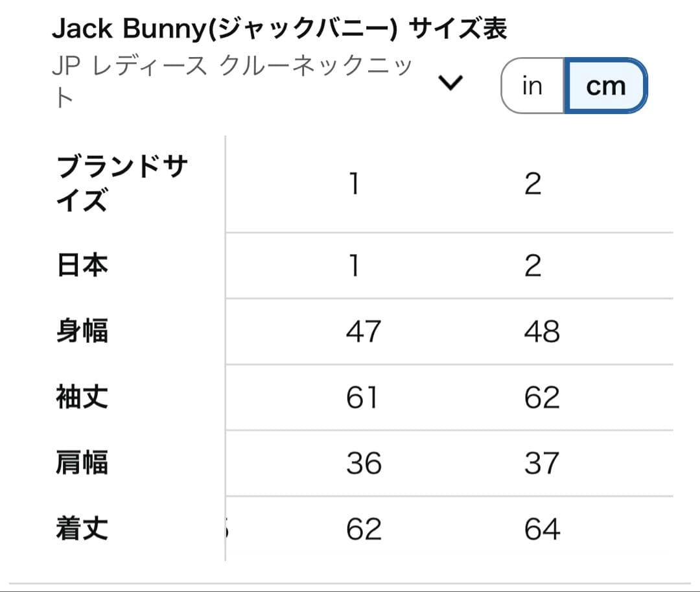Image resolution: width=700 pixels, height=592 pixels.
Task: Select the cm unit option
Action: (x=605, y=85)
